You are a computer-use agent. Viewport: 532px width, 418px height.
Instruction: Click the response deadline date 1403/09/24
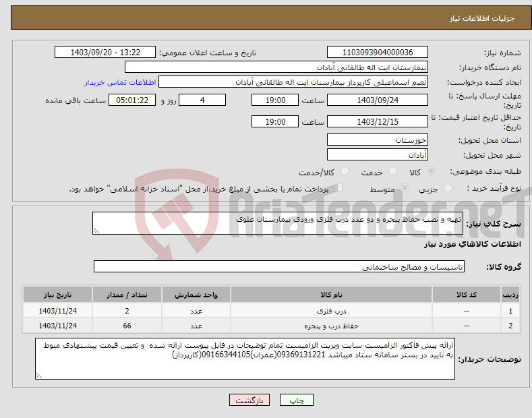pyautogui.click(x=378, y=100)
